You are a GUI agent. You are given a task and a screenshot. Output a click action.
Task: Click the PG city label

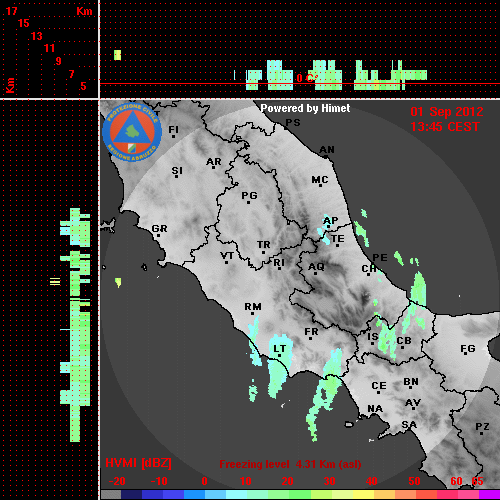(x=249, y=196)
